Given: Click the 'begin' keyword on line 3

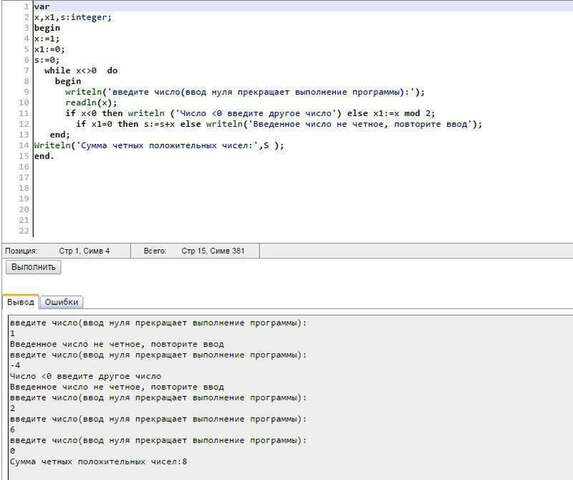Looking at the screenshot, I should point(47,28).
